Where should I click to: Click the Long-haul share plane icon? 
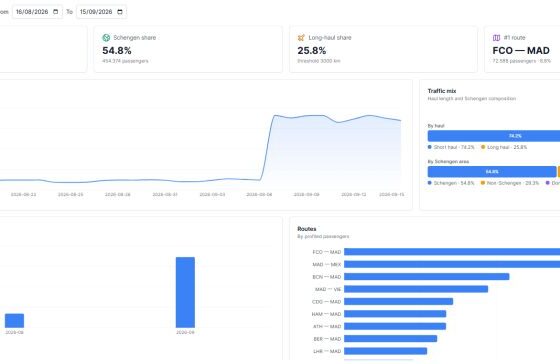(301, 38)
